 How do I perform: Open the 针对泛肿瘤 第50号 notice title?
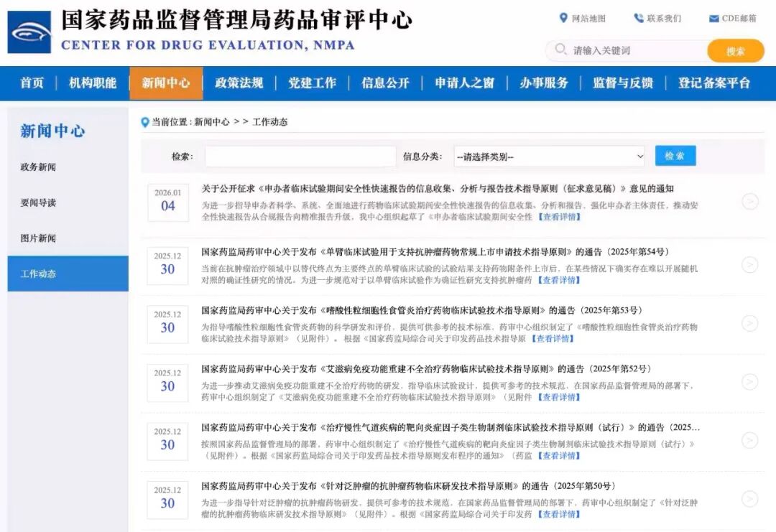click(408, 486)
